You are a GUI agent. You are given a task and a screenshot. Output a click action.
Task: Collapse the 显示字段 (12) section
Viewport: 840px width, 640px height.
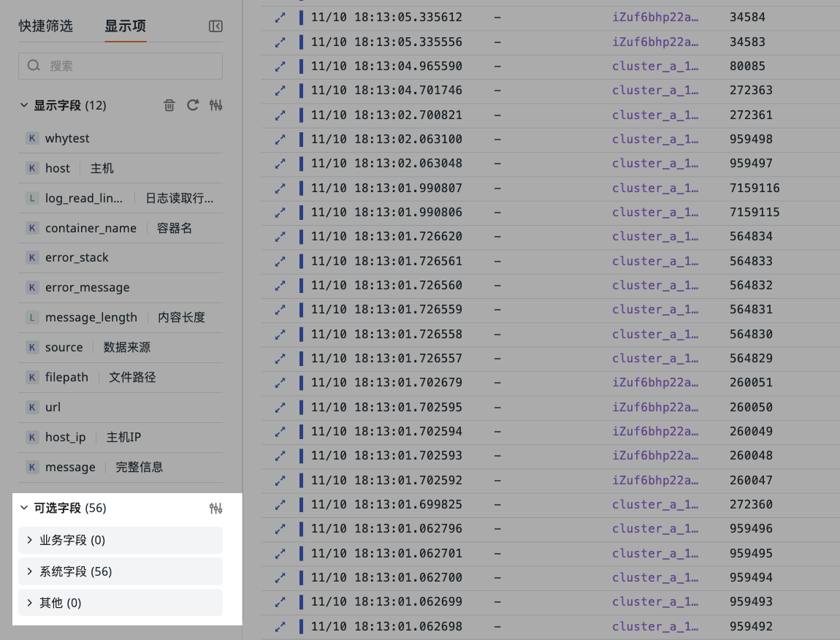click(24, 105)
